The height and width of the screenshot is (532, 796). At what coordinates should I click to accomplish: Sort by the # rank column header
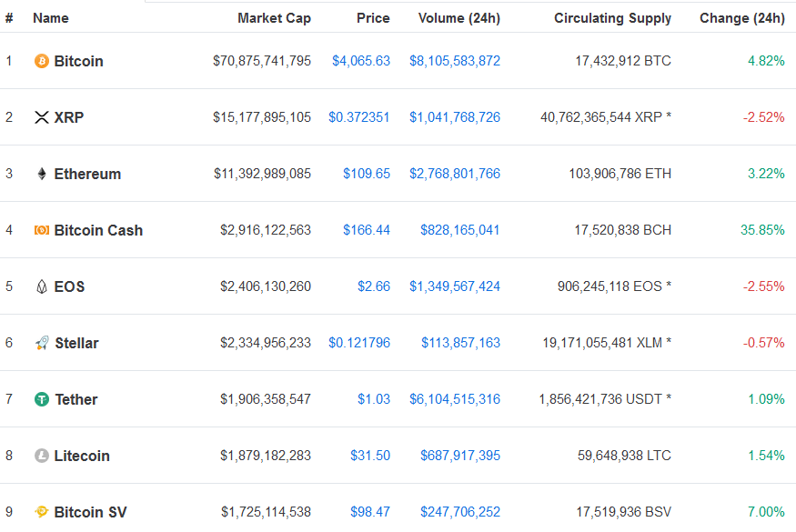9,18
